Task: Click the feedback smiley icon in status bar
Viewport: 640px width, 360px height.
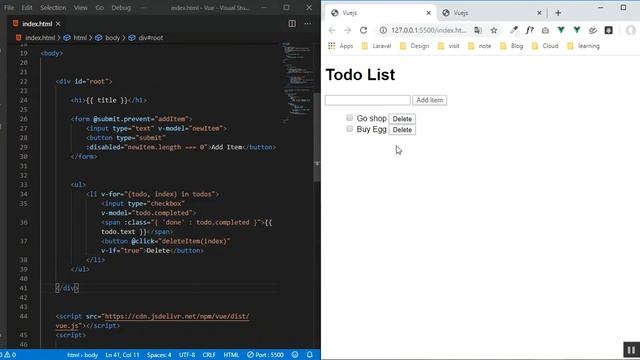Action: [x=295, y=355]
